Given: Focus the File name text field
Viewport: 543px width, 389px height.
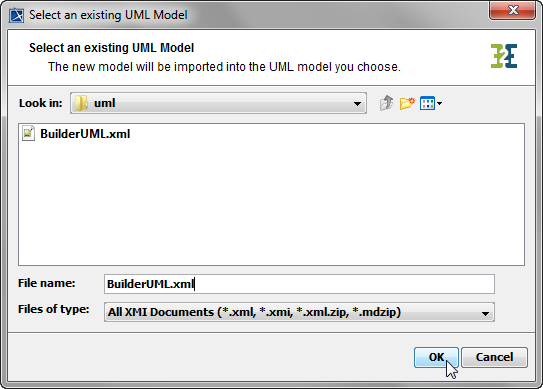Looking at the screenshot, I should 299,284.
